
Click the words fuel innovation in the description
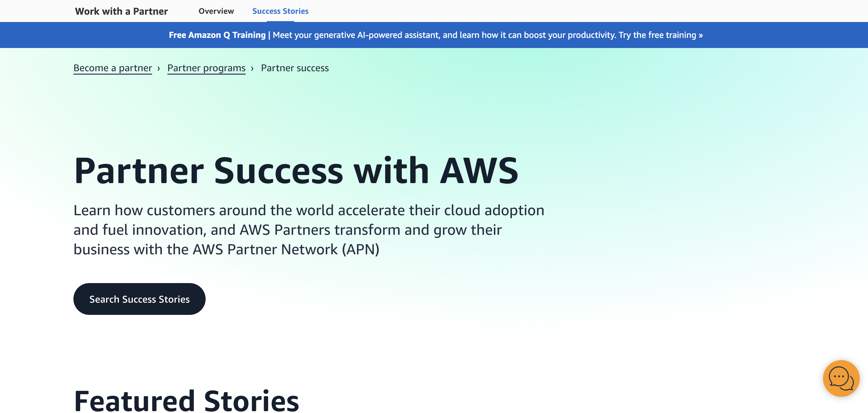click(153, 230)
